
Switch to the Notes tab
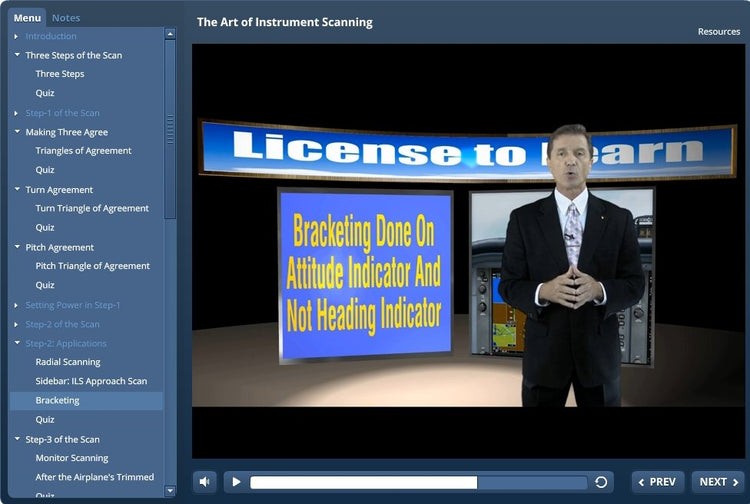66,18
